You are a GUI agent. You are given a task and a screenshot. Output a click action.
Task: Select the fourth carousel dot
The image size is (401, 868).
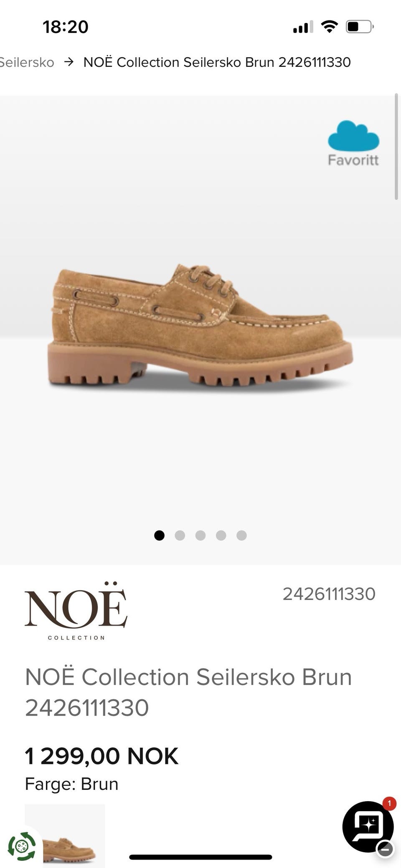pyautogui.click(x=221, y=535)
